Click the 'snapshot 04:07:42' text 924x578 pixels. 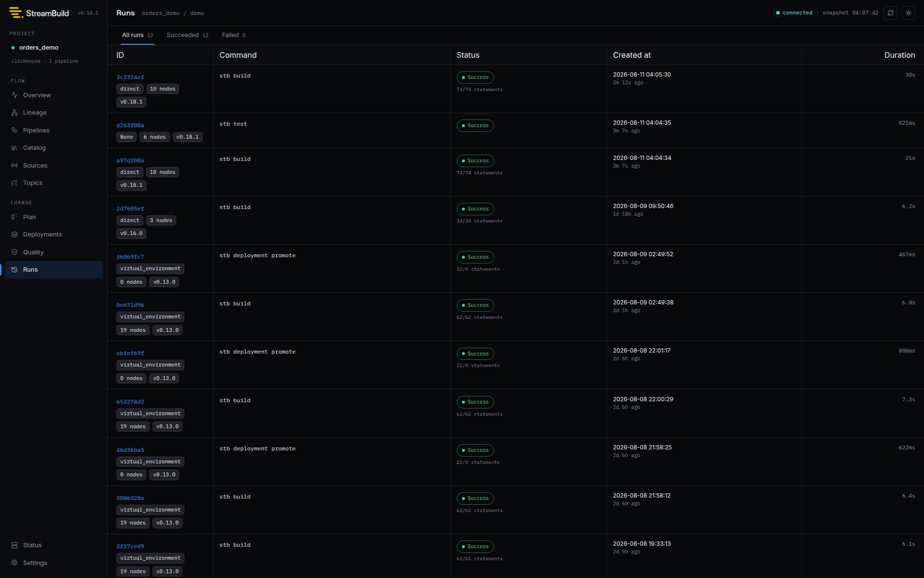[x=850, y=13]
